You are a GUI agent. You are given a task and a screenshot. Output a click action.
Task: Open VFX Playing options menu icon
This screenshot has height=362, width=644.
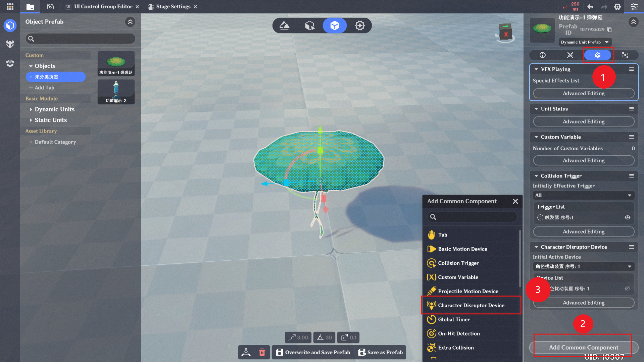tap(632, 69)
